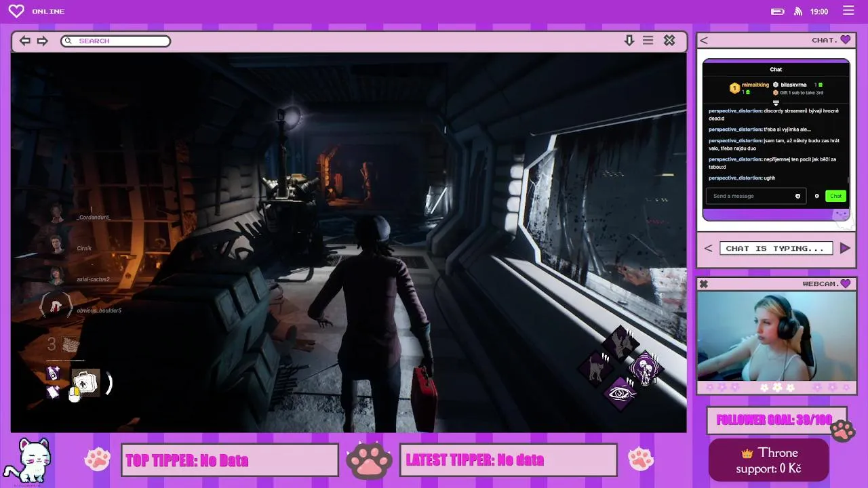The image size is (868, 488).
Task: Go back with the left arrow
Action: (x=25, y=41)
